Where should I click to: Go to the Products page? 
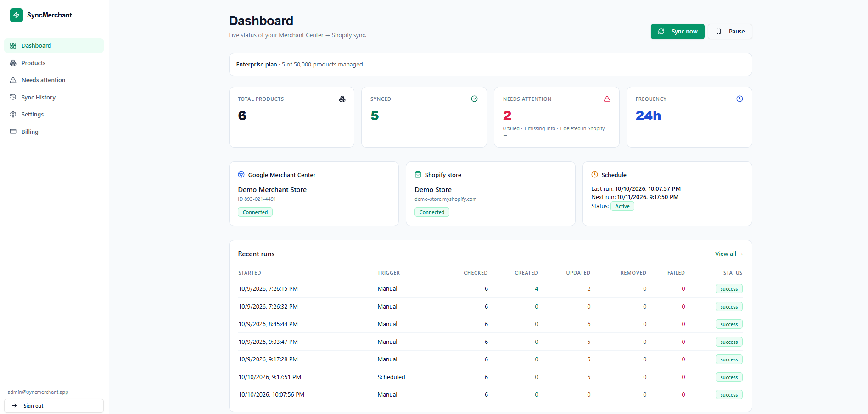pos(54,63)
